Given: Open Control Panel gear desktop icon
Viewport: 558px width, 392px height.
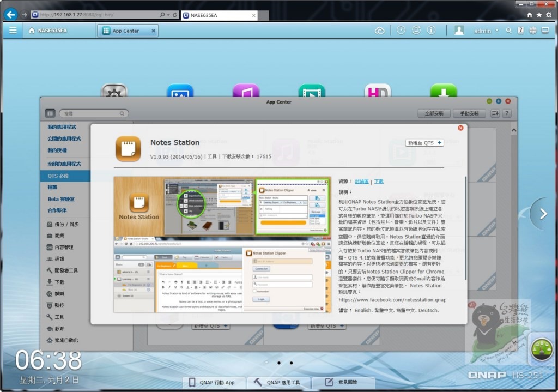Looking at the screenshot, I should tap(114, 91).
